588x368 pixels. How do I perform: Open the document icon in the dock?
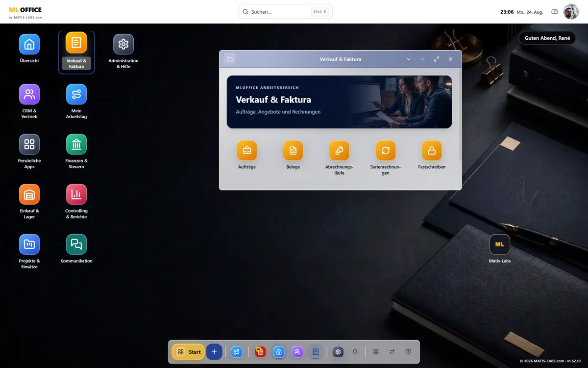pyautogui.click(x=316, y=352)
